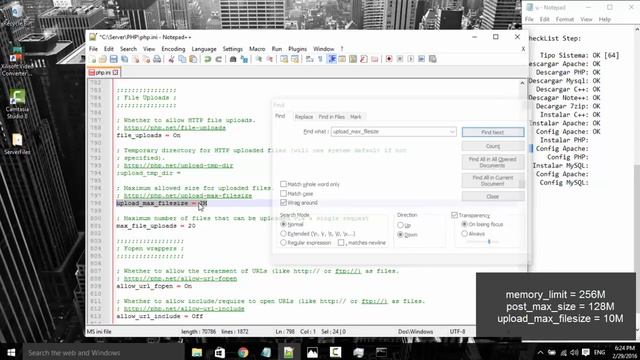The image size is (640, 360).
Task: Choose On losing focus transparency option
Action: [x=464, y=224]
